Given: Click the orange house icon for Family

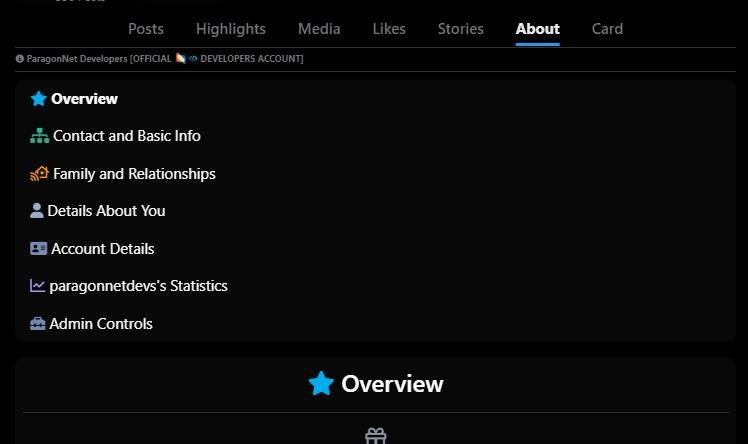Looking at the screenshot, I should pos(40,174).
